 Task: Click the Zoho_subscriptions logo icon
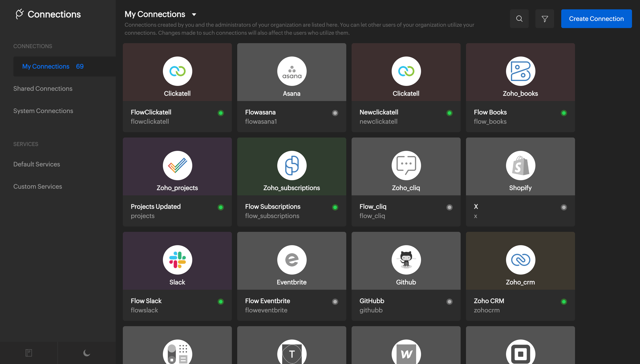pyautogui.click(x=292, y=166)
